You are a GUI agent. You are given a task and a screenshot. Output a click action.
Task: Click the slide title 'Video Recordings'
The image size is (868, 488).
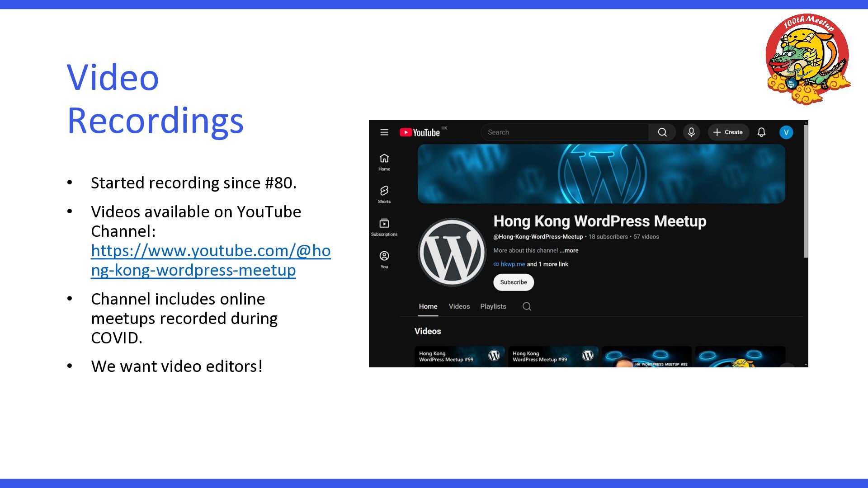tap(156, 99)
